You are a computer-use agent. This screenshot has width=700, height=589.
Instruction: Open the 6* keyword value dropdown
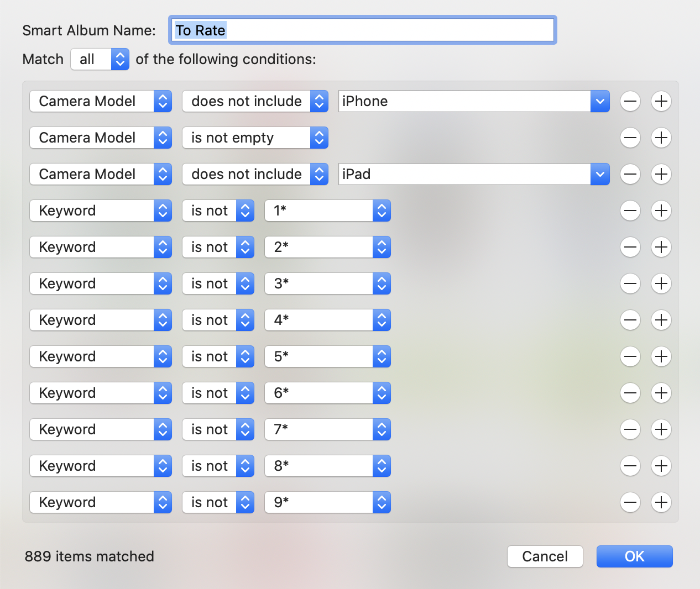click(x=327, y=393)
